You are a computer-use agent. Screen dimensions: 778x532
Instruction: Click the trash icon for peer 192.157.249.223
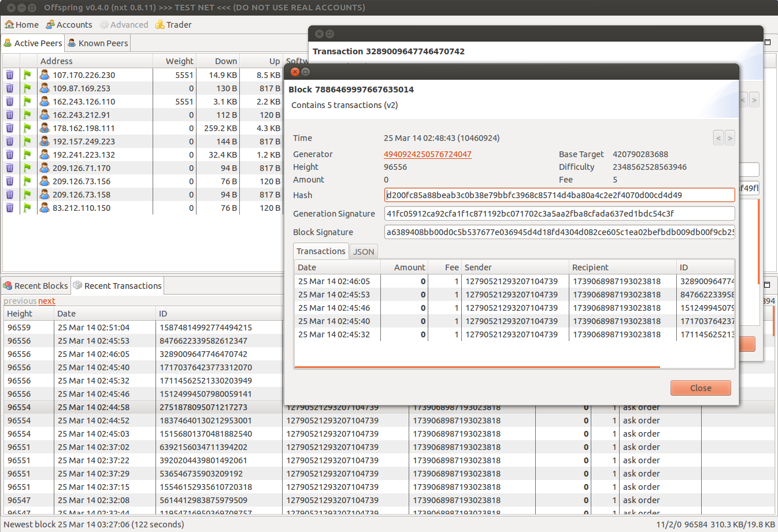pos(10,142)
